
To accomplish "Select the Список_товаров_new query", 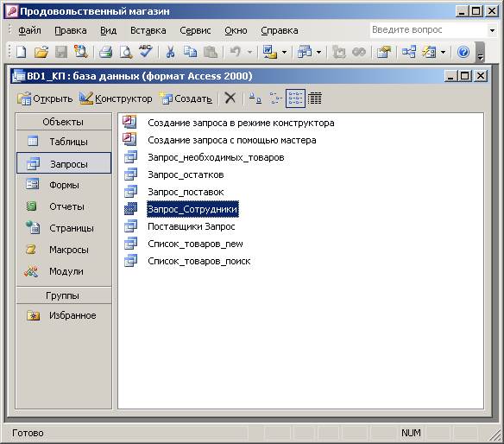I will pos(195,244).
